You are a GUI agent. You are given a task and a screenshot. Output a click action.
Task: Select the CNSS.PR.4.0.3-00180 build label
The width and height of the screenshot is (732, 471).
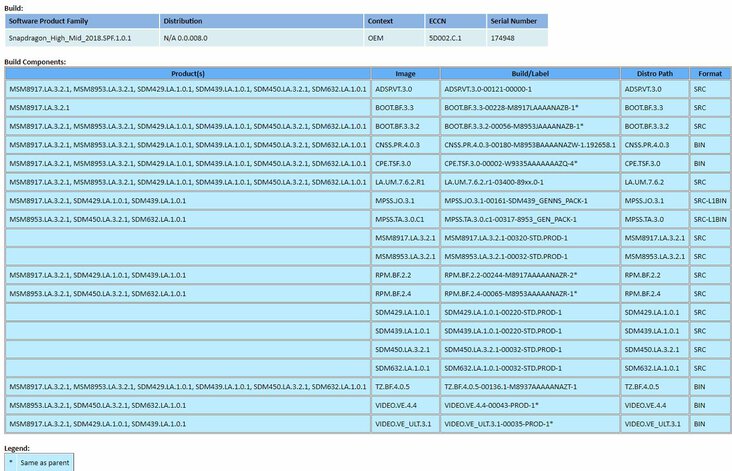530,145
